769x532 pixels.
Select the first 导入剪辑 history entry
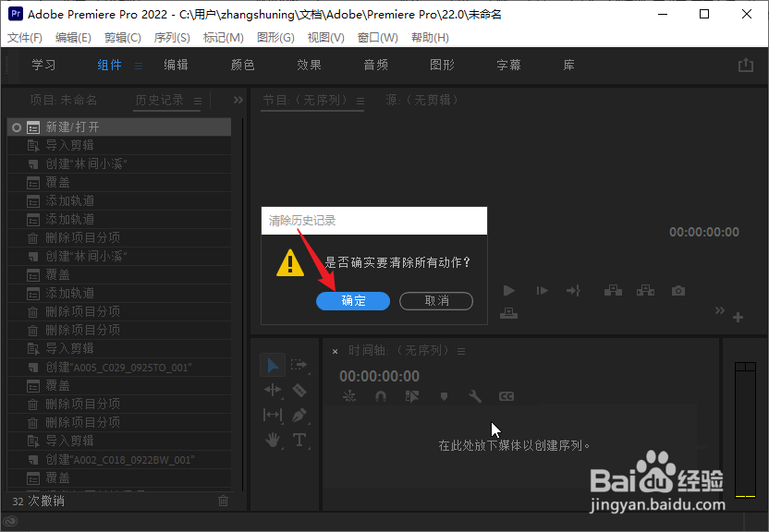tap(119, 146)
